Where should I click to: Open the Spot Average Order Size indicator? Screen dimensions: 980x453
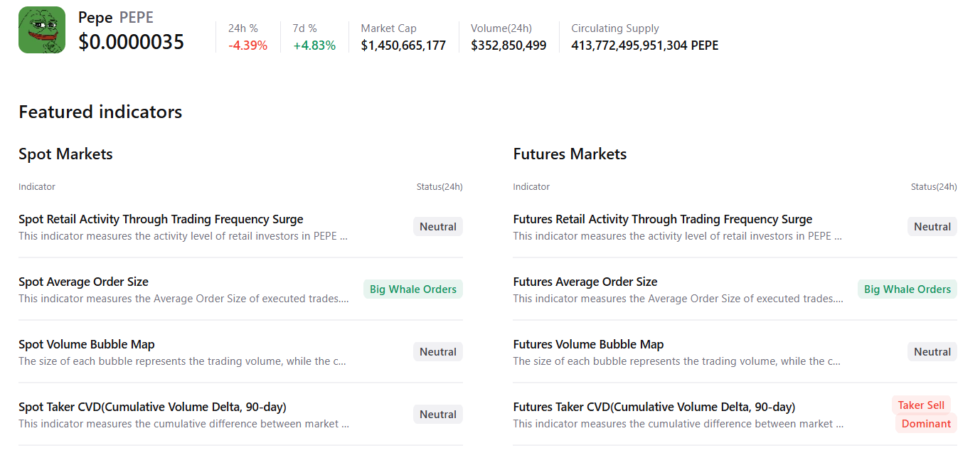point(83,282)
